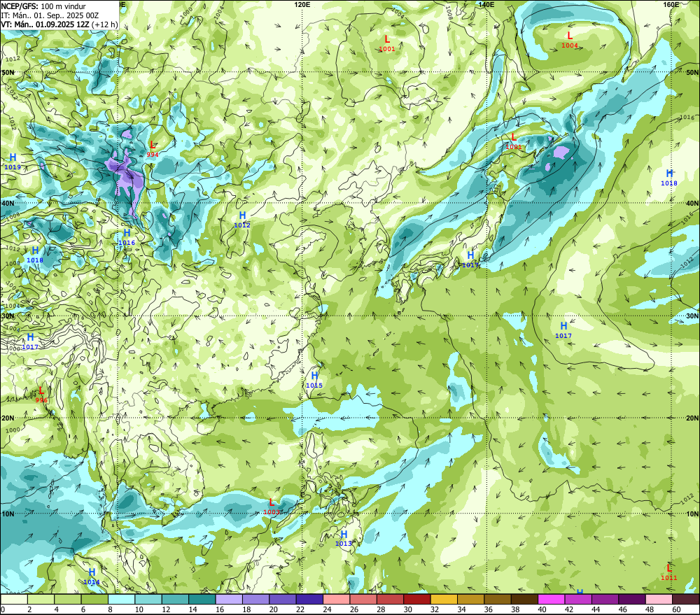Click the low pressure label 'L 996'
The width and height of the screenshot is (700, 615).
point(41,395)
